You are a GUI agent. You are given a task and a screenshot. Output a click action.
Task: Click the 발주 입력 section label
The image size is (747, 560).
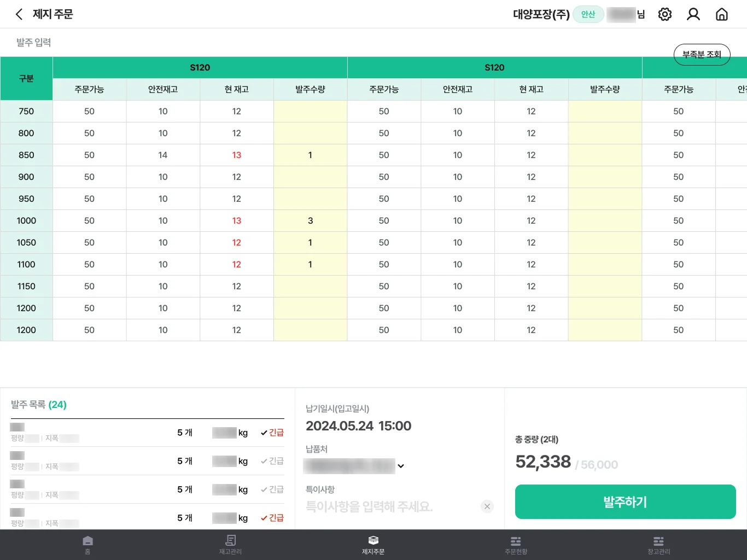click(33, 43)
